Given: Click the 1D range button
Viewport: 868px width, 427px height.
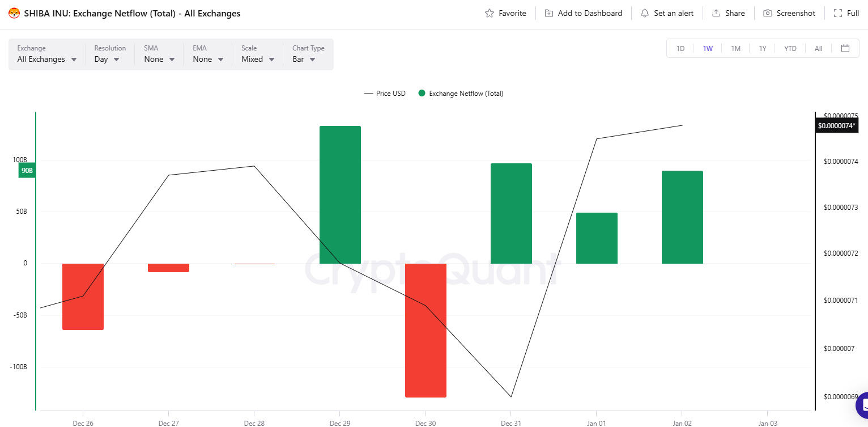Looking at the screenshot, I should [680, 48].
